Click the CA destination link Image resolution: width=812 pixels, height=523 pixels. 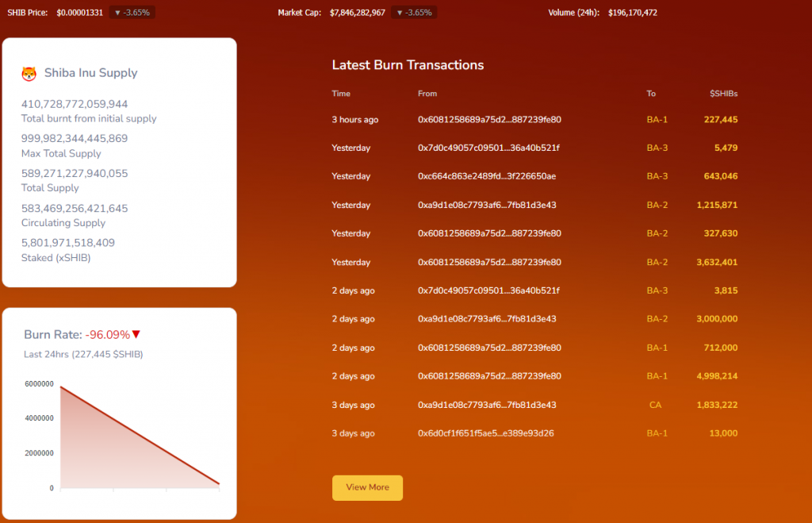click(x=655, y=405)
